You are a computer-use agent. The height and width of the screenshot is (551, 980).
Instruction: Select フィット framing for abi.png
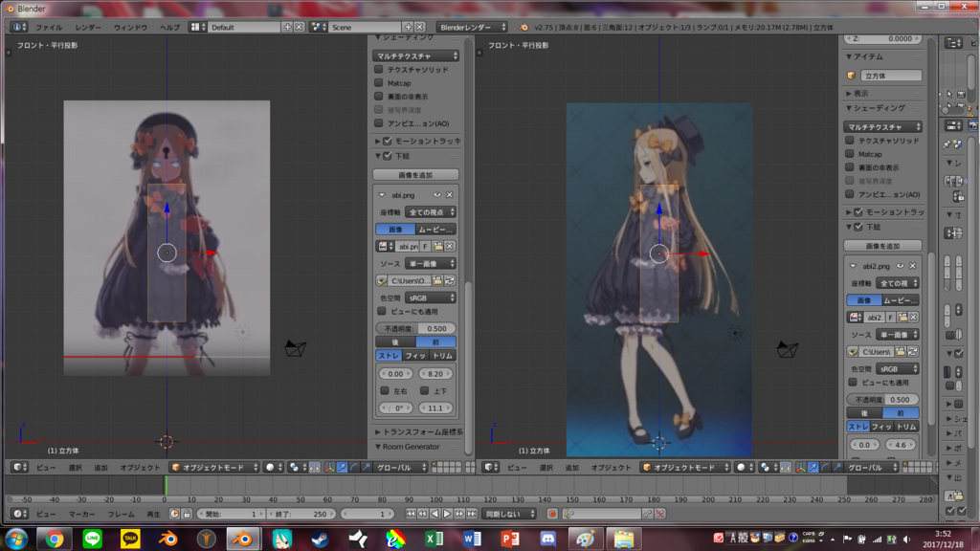(415, 356)
